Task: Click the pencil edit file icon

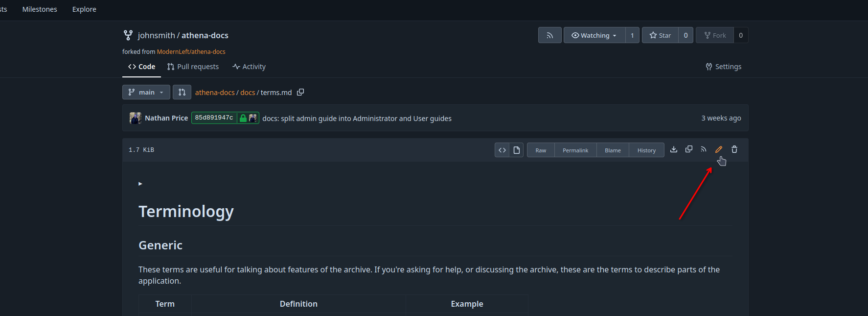Action: coord(719,149)
